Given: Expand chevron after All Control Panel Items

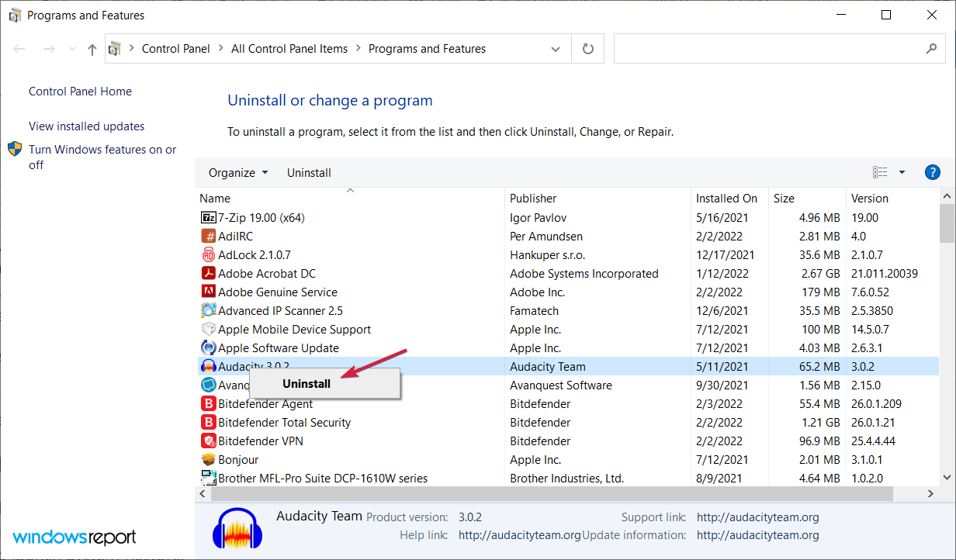Looking at the screenshot, I should [358, 48].
